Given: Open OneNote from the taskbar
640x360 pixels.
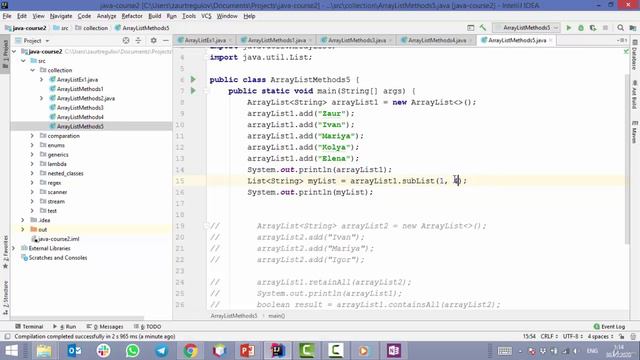Looking at the screenshot, I should 393,351.
